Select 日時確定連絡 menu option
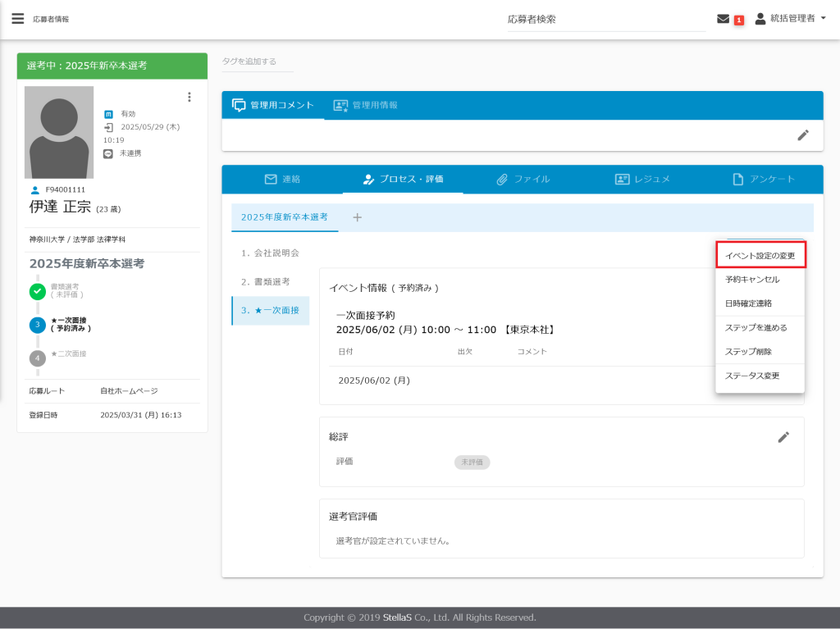This screenshot has width=840, height=629. [x=748, y=303]
